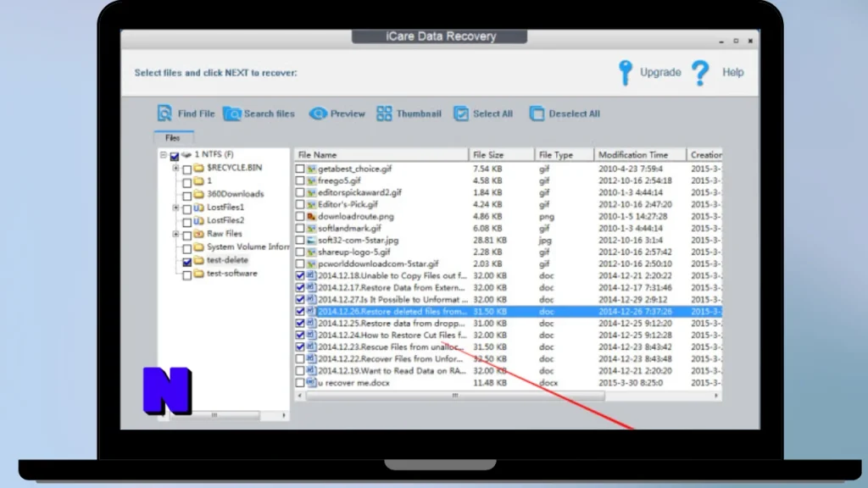This screenshot has height=488, width=868.
Task: Click the Find File magnifier icon
Action: point(164,114)
